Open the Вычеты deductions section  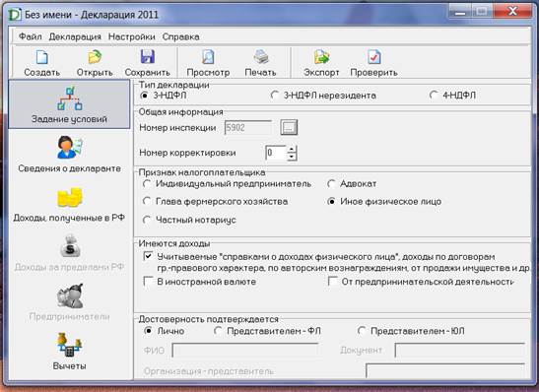click(x=69, y=351)
